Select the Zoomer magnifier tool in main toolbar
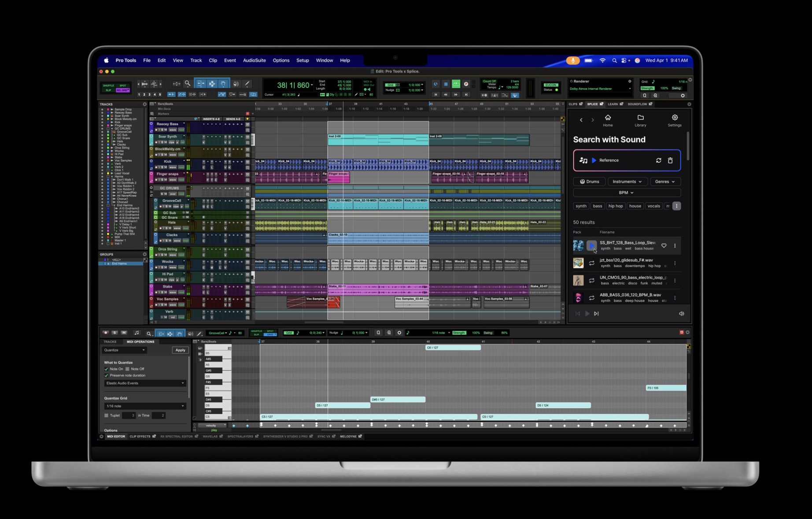The height and width of the screenshot is (519, 812). click(x=188, y=84)
